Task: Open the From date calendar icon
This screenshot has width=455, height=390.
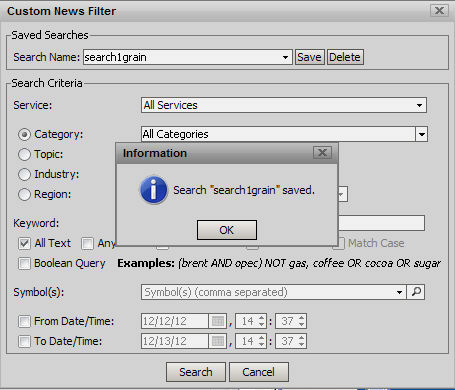Action: (x=218, y=321)
